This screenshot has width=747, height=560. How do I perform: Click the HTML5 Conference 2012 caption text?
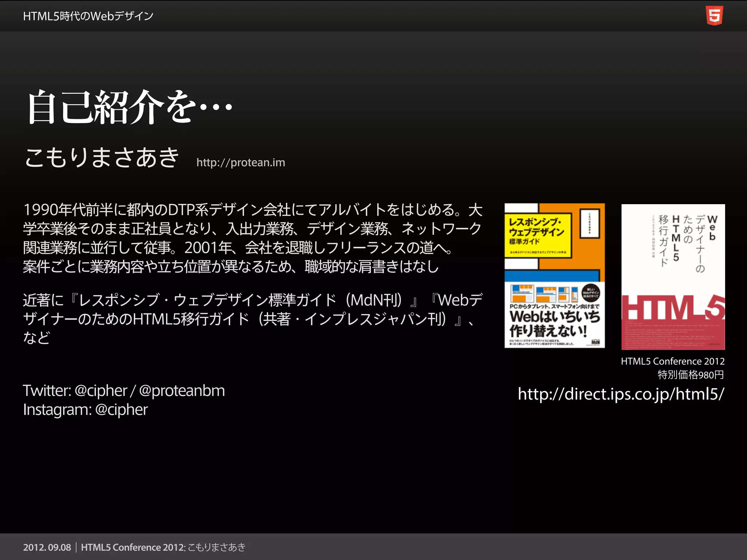pyautogui.click(x=672, y=361)
